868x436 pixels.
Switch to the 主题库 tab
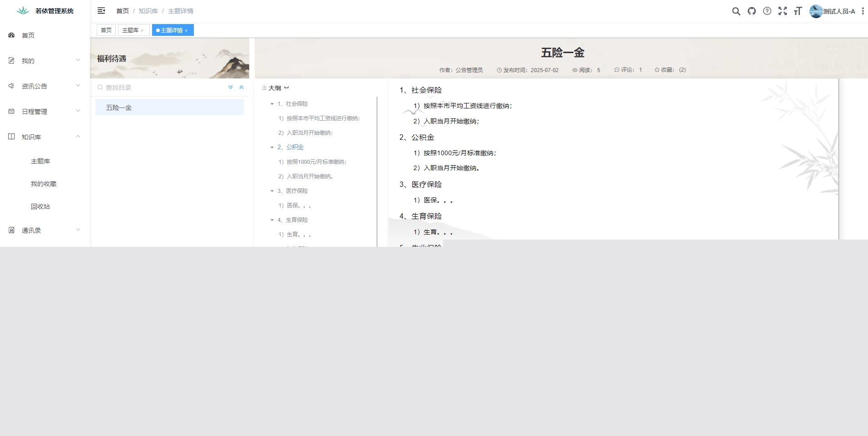click(x=133, y=30)
